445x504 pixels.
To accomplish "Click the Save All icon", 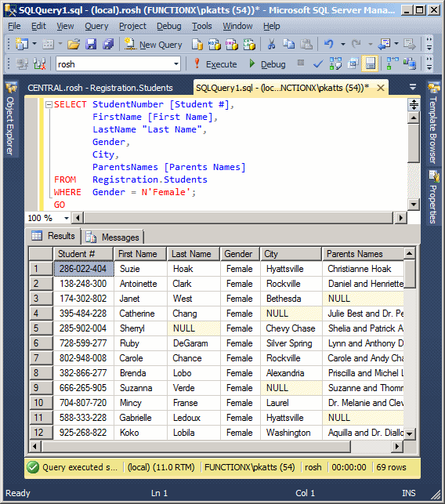I will (108, 45).
